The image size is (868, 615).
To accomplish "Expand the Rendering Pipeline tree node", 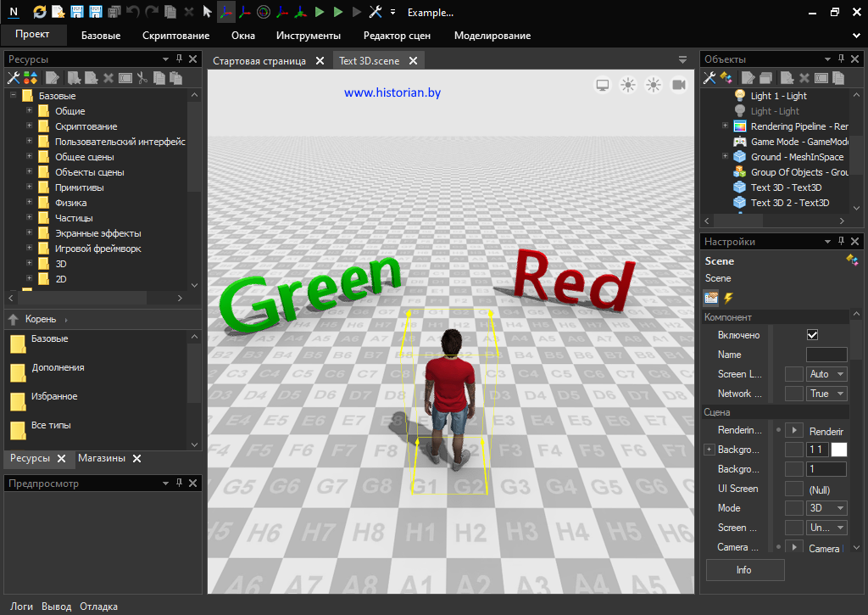I will (x=726, y=126).
